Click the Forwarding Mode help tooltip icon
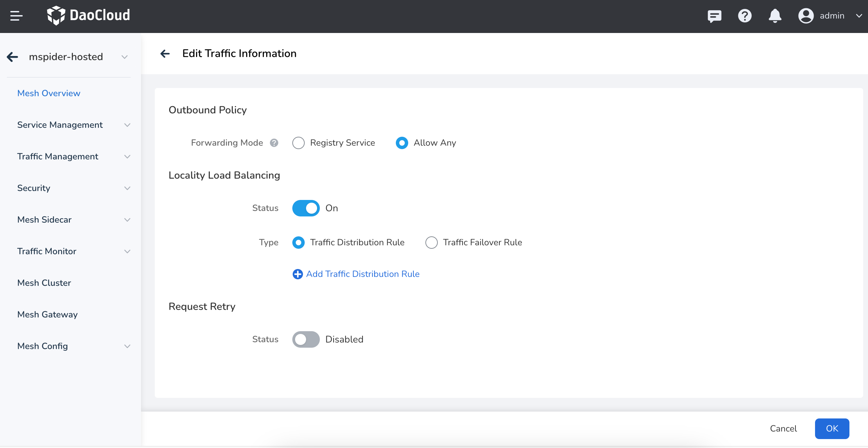Screen dimensions: 868x448 tap(274, 143)
